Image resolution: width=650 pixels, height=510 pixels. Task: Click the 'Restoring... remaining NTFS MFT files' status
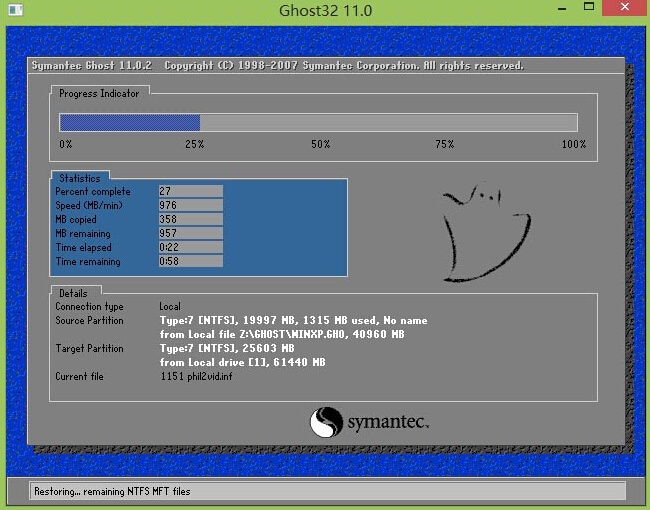112,492
